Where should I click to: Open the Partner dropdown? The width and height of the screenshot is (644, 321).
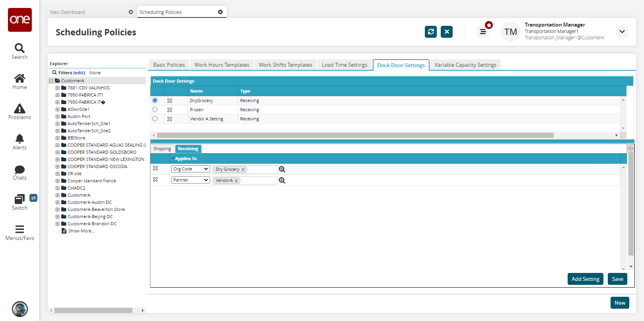[x=191, y=180]
